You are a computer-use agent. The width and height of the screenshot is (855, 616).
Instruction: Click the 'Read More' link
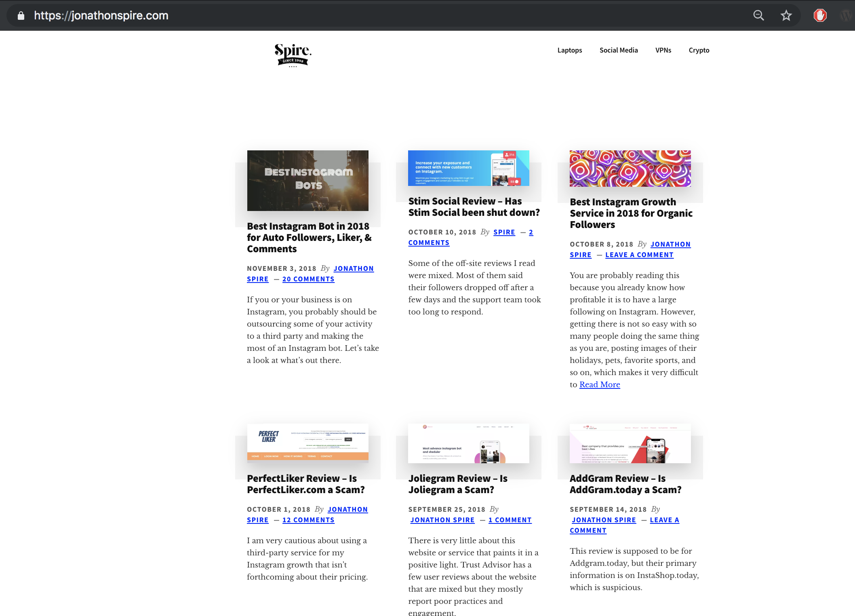coord(600,384)
